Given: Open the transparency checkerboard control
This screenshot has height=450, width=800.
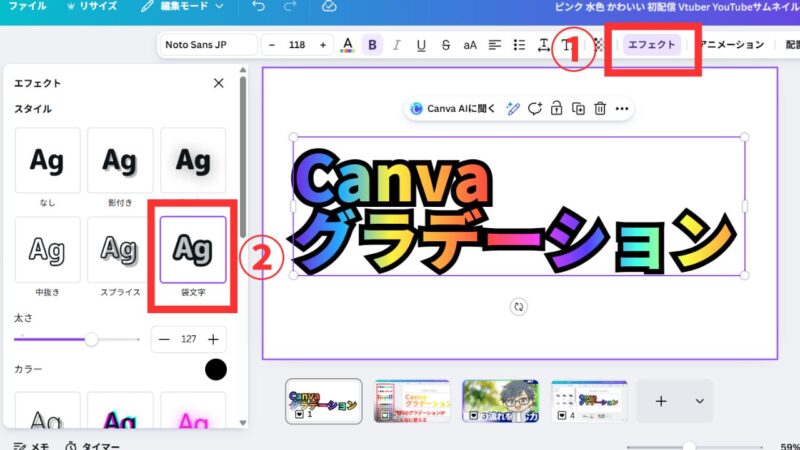Looking at the screenshot, I should tap(599, 45).
